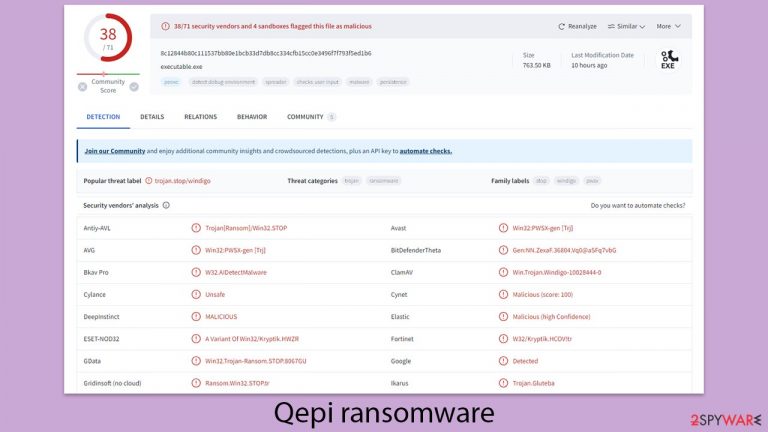Click the community score bar
The width and height of the screenshot is (768, 432).
click(108, 74)
